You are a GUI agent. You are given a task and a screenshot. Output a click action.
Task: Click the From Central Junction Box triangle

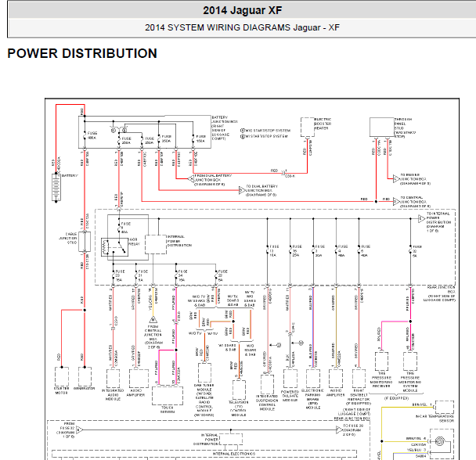point(153,320)
